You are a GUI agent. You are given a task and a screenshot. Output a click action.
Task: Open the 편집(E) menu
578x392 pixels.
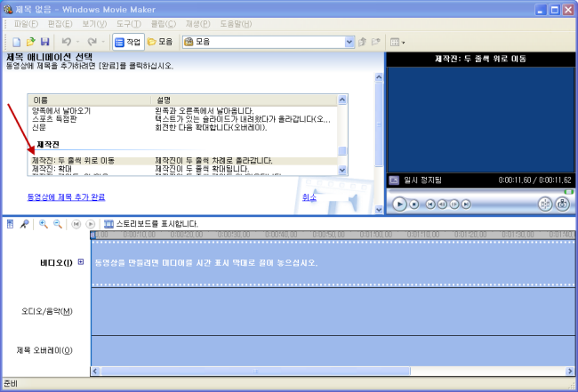(60, 24)
